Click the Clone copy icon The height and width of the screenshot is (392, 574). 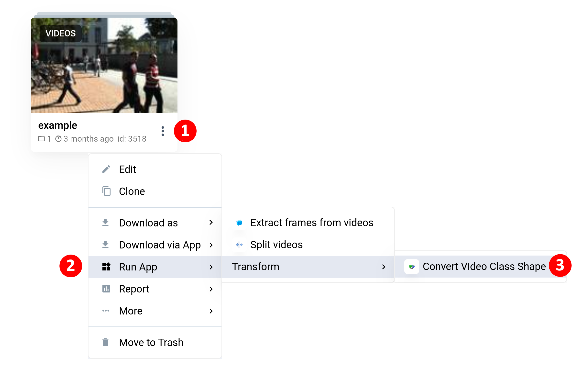(x=106, y=191)
